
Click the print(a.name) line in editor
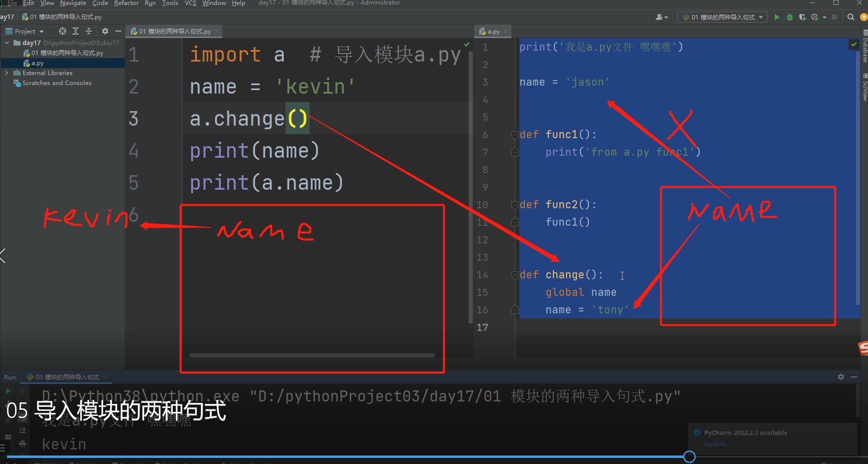point(266,183)
